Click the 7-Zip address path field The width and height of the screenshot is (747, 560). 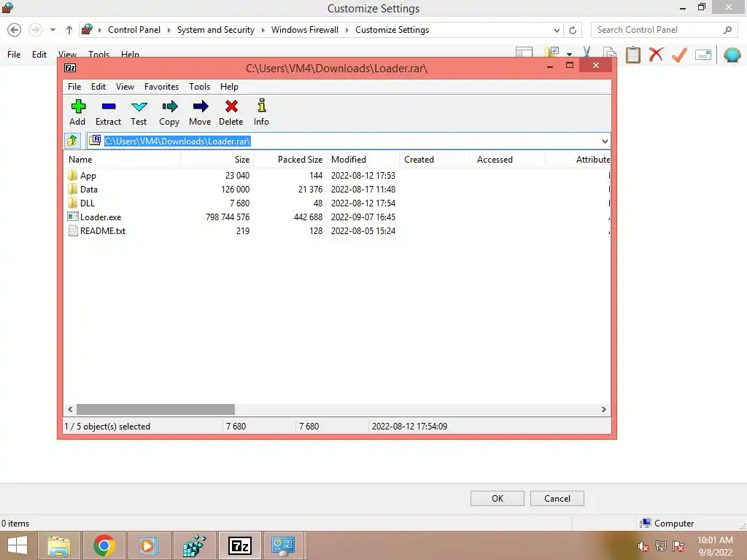point(348,141)
